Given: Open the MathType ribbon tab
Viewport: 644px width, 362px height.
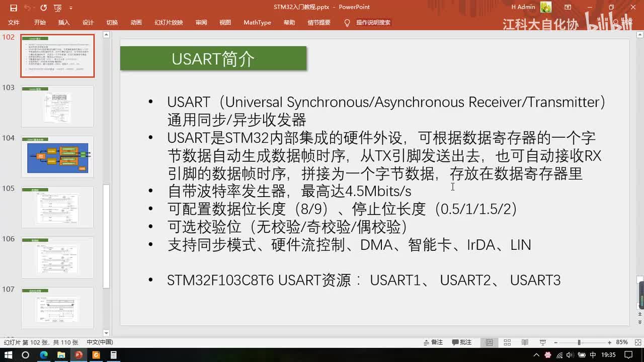Looking at the screenshot, I should point(257,23).
